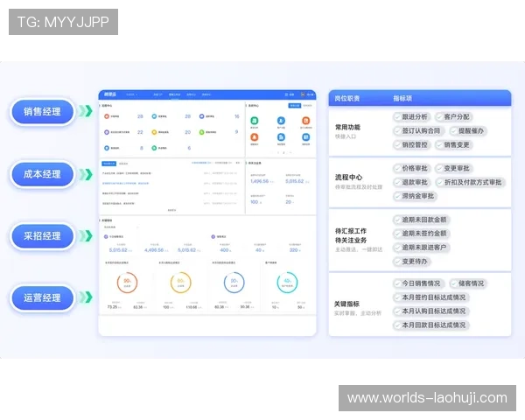The width and height of the screenshot is (525, 420).
Task: Click the 逾期未跟进客户 tag
Action: coord(421,248)
